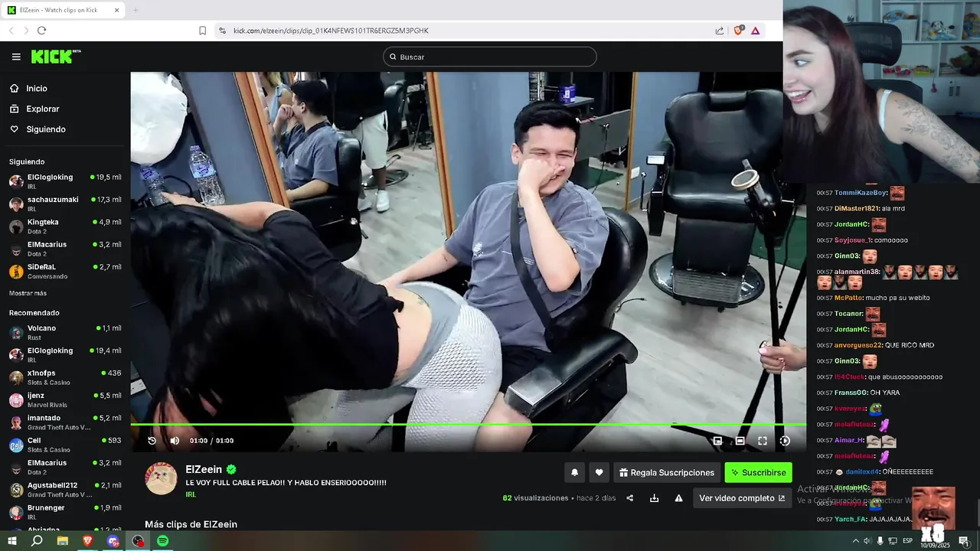Screen dimensions: 980x551
Task: Open a new browser tab
Action: click(x=136, y=10)
